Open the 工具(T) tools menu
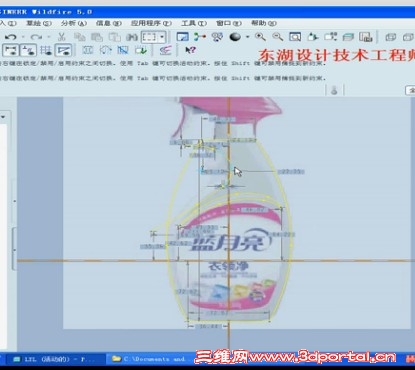Screen dimensions: 415x370 click(x=194, y=23)
